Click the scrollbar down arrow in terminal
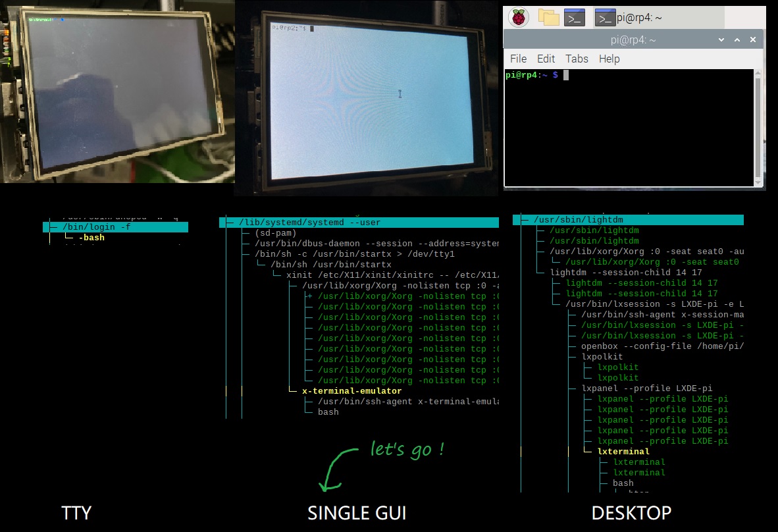778x532 pixels. [758, 182]
